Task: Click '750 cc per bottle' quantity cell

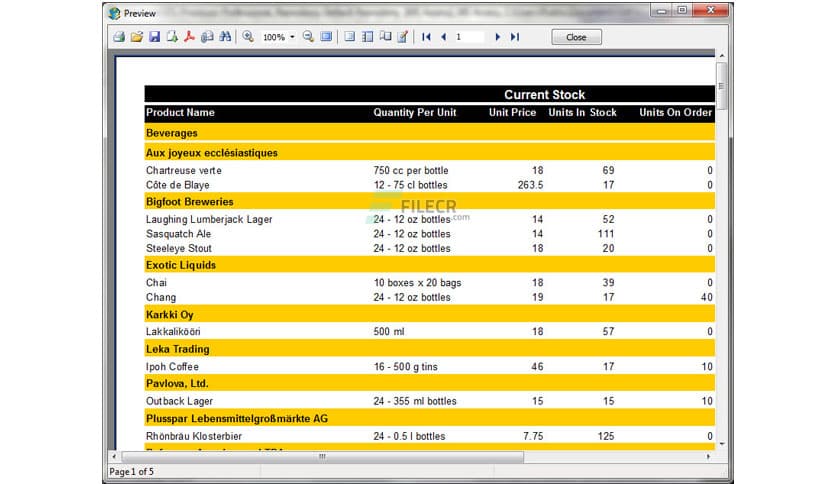Action: (411, 171)
